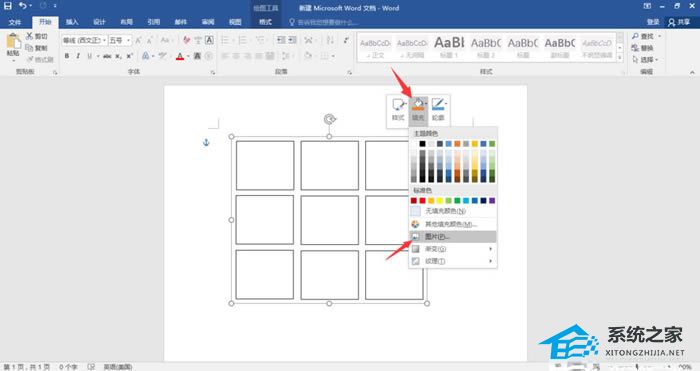Apply character shading

click(x=197, y=56)
